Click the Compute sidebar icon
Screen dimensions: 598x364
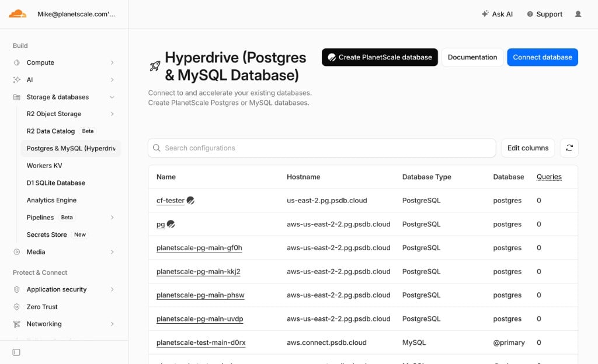[x=16, y=62]
